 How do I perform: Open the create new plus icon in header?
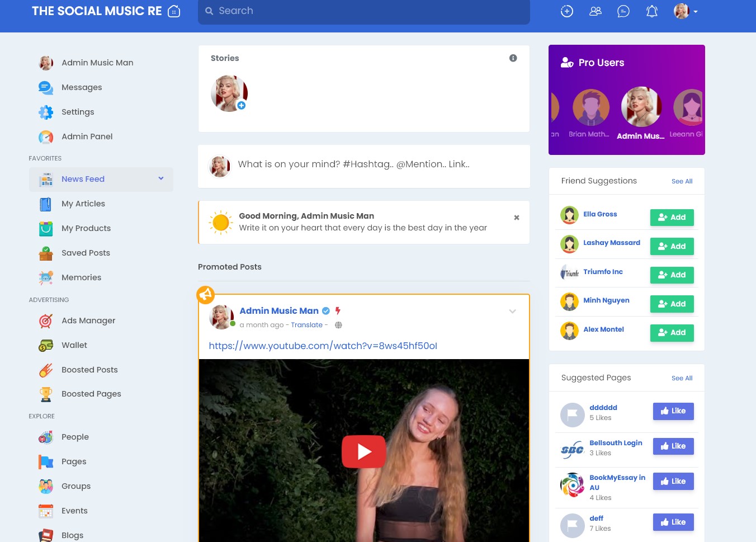pos(567,11)
